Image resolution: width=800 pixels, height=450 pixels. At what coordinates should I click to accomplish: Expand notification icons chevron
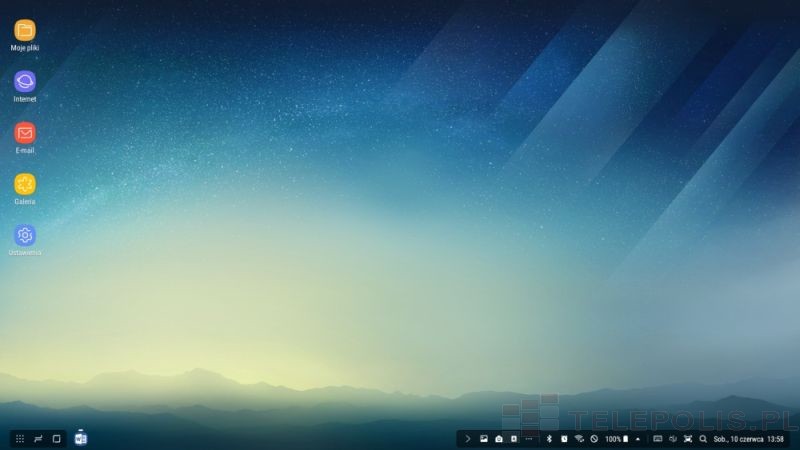467,439
